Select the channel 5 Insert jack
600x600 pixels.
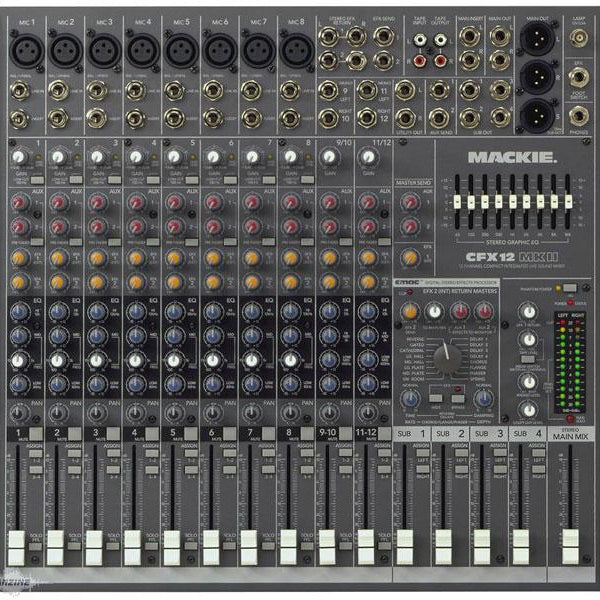pos(174,118)
